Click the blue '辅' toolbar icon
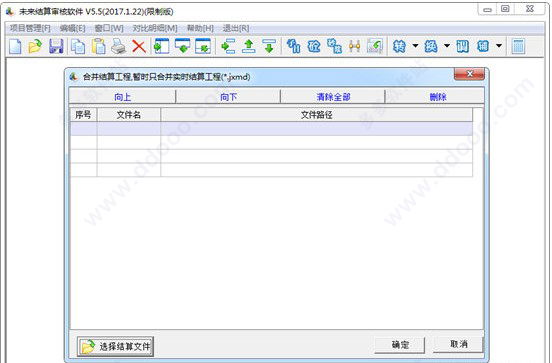The height and width of the screenshot is (363, 552). point(483,46)
